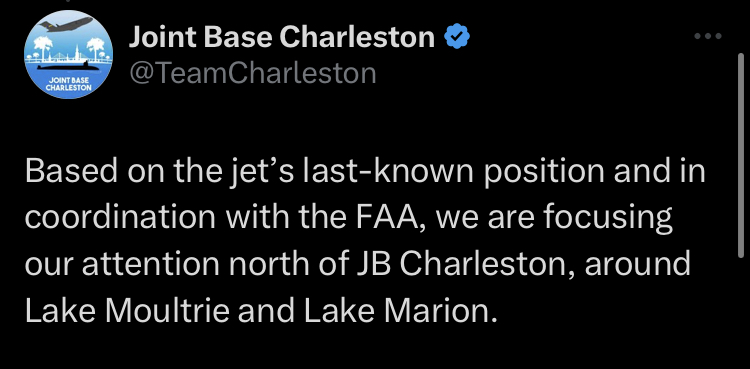The width and height of the screenshot is (750, 369).
Task: Open the Joint Base Charleston display name link
Action: [x=282, y=37]
